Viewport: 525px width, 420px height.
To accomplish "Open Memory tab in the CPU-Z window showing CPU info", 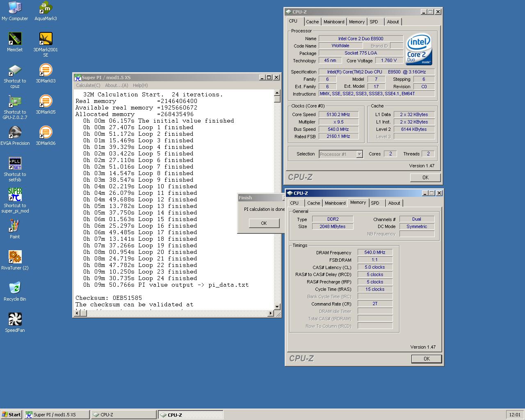I will [356, 22].
